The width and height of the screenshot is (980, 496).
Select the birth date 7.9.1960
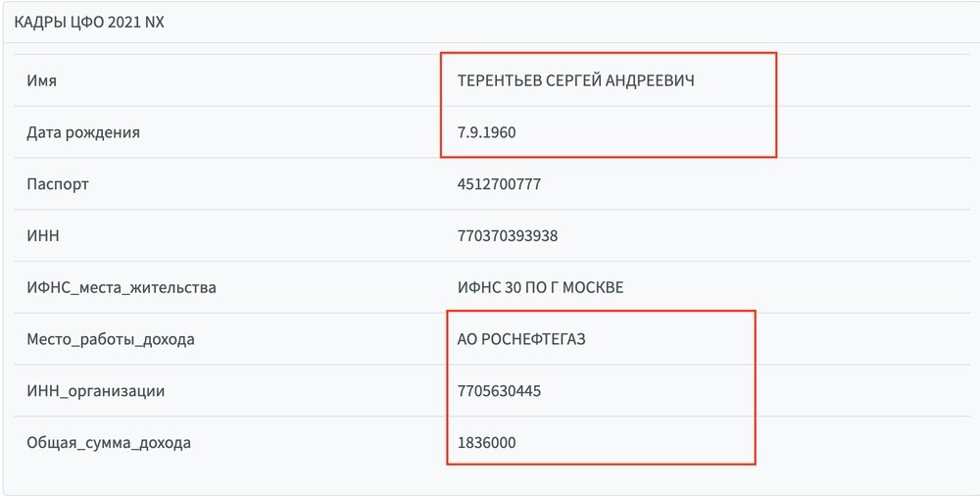point(486,132)
